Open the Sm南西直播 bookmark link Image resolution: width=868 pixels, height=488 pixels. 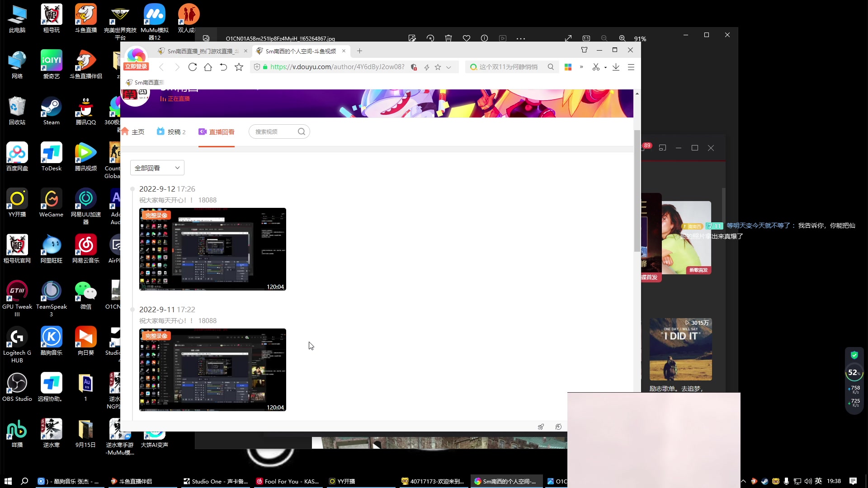tap(145, 82)
